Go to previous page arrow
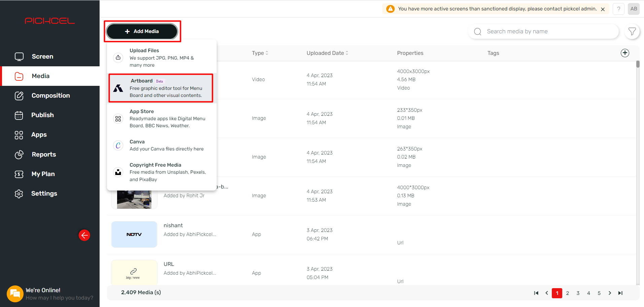 (x=547, y=293)
